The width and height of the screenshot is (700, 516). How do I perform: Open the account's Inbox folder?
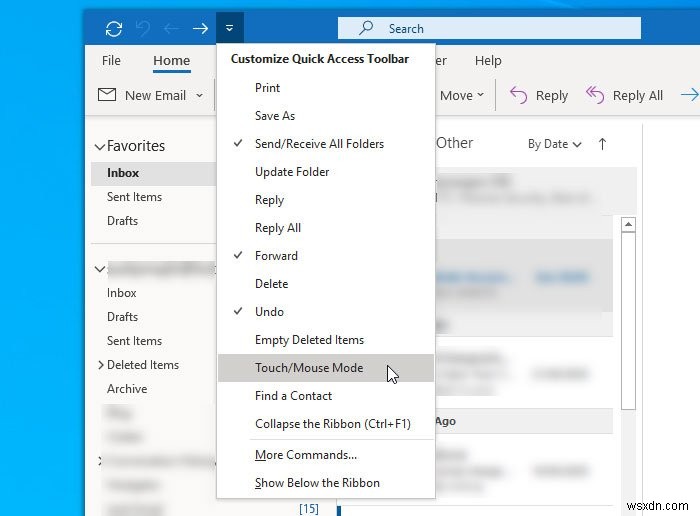pyautogui.click(x=121, y=293)
